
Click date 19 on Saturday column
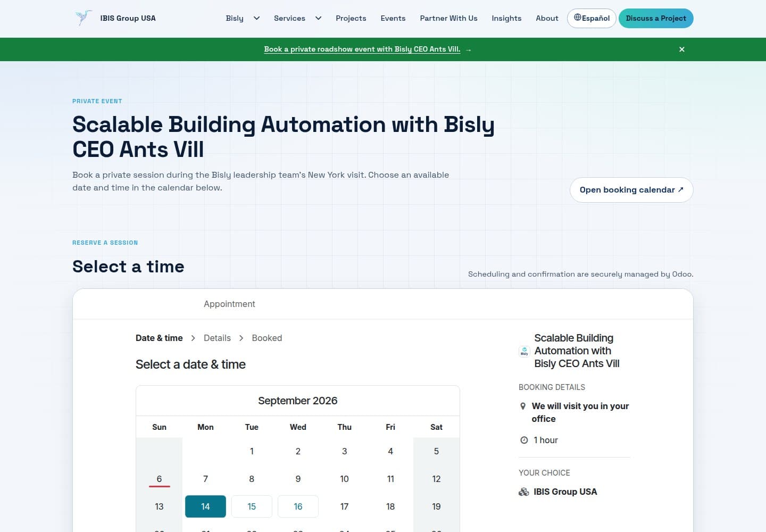click(436, 506)
